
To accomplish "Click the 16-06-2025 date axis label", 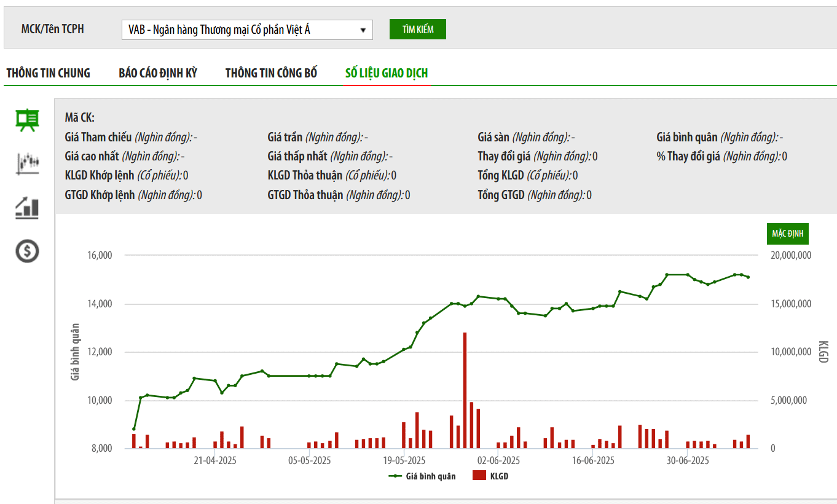I will (593, 460).
